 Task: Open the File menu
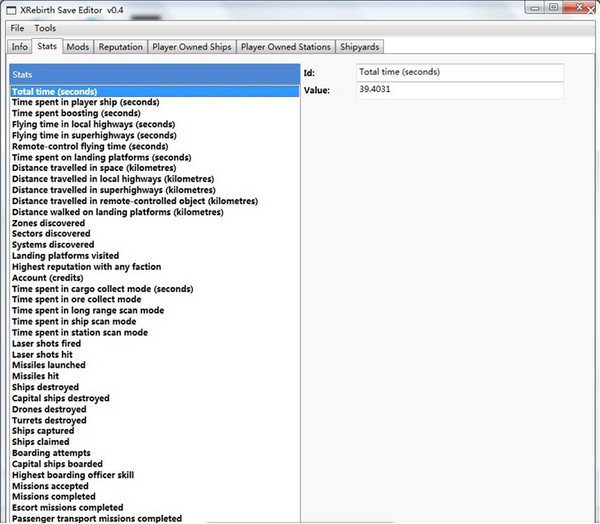(x=17, y=28)
